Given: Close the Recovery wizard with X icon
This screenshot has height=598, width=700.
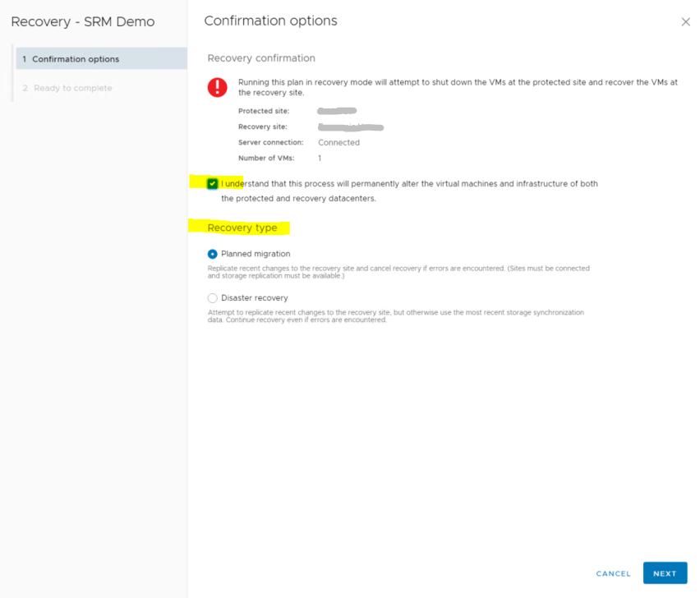Looking at the screenshot, I should click(x=685, y=22).
